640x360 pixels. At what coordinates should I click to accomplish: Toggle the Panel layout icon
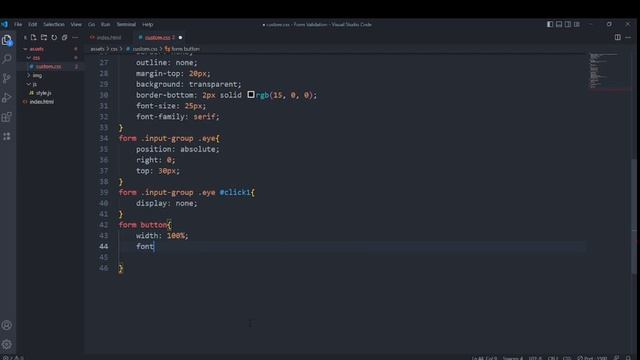point(559,24)
